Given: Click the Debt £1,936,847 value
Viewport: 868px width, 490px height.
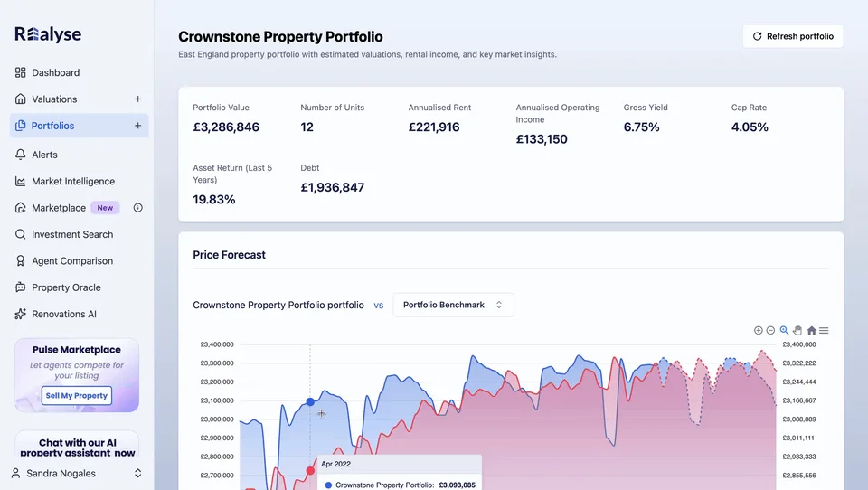Looking at the screenshot, I should [332, 187].
